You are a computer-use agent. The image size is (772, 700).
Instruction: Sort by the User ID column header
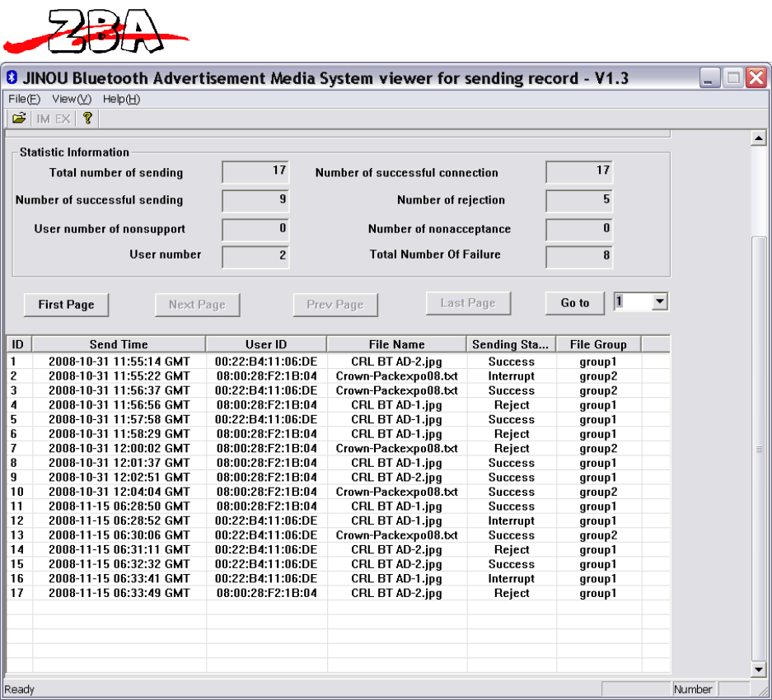coord(266,344)
